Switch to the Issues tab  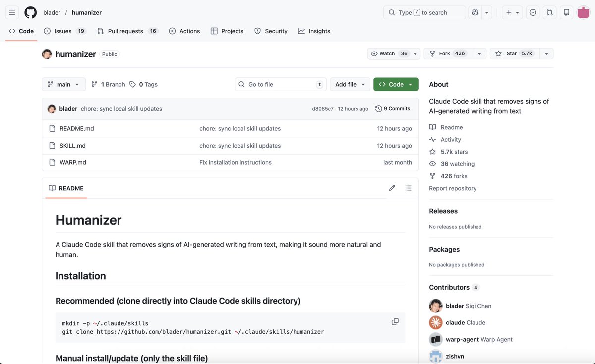[x=65, y=31]
